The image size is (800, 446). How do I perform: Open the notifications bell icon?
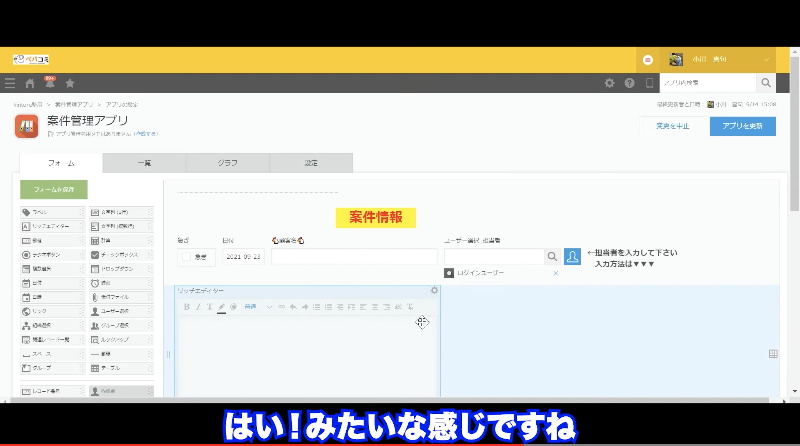(x=50, y=83)
